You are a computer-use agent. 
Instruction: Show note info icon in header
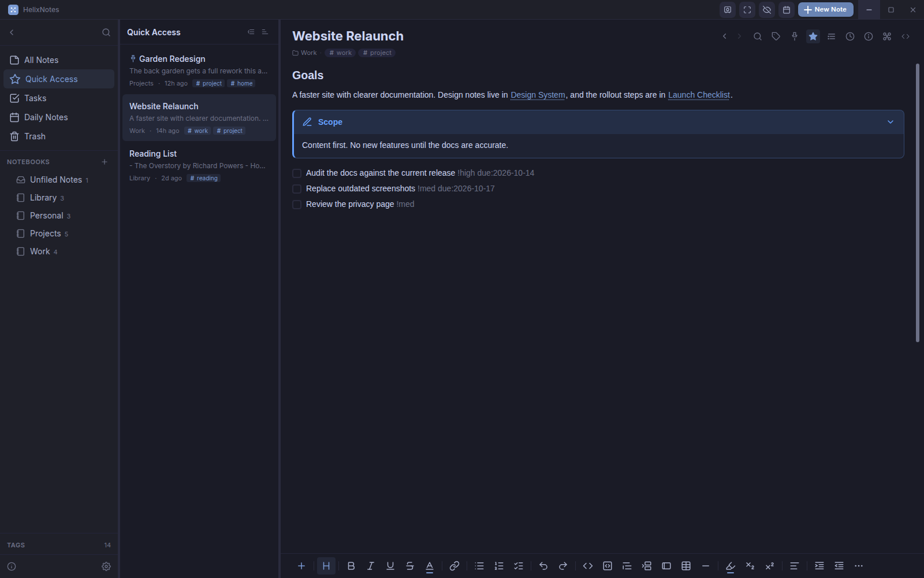click(869, 36)
